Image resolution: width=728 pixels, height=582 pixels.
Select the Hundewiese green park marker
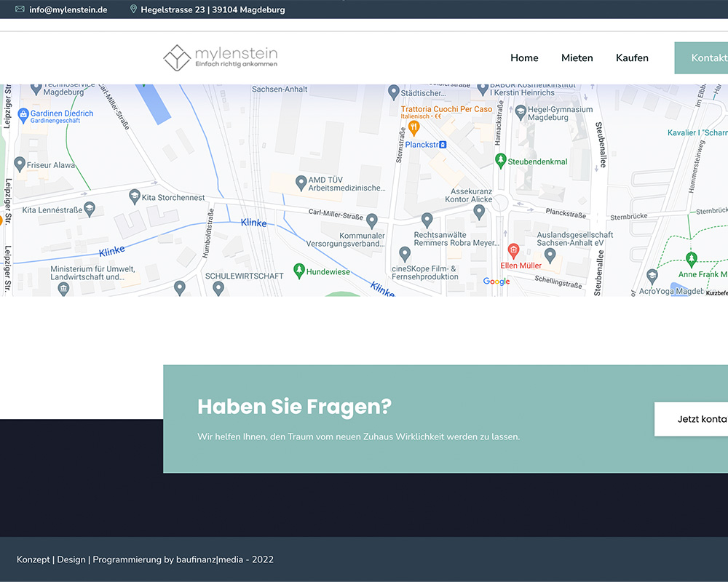point(299,271)
